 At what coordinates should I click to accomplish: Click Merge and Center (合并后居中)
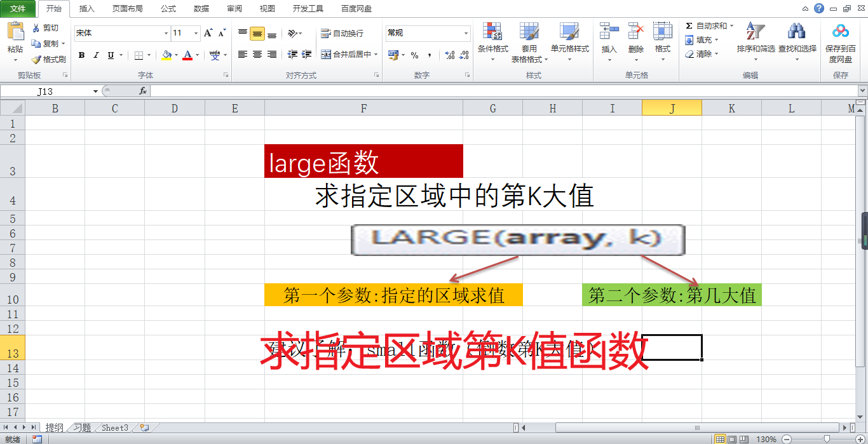click(x=345, y=55)
